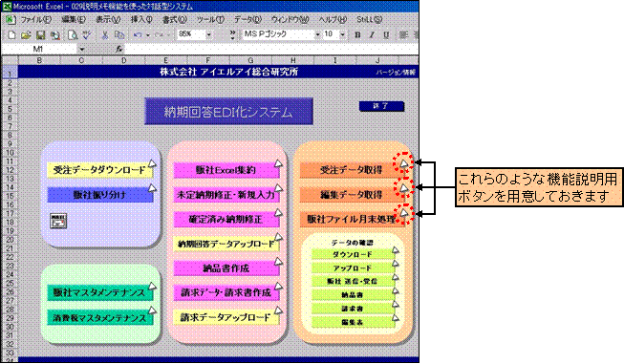624x364 pixels.
Task: Open the ファイル(F) menu
Action: point(35,19)
